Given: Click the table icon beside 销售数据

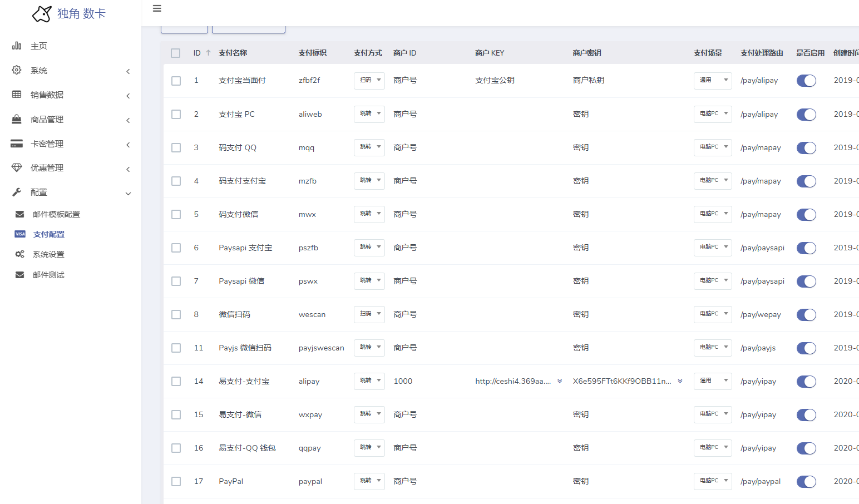Looking at the screenshot, I should click(17, 95).
